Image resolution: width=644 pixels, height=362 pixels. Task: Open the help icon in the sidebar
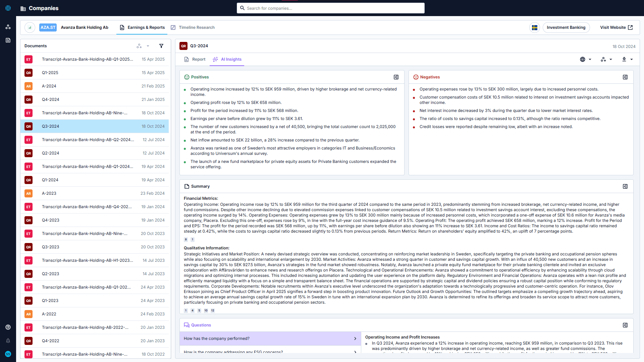tap(8, 327)
